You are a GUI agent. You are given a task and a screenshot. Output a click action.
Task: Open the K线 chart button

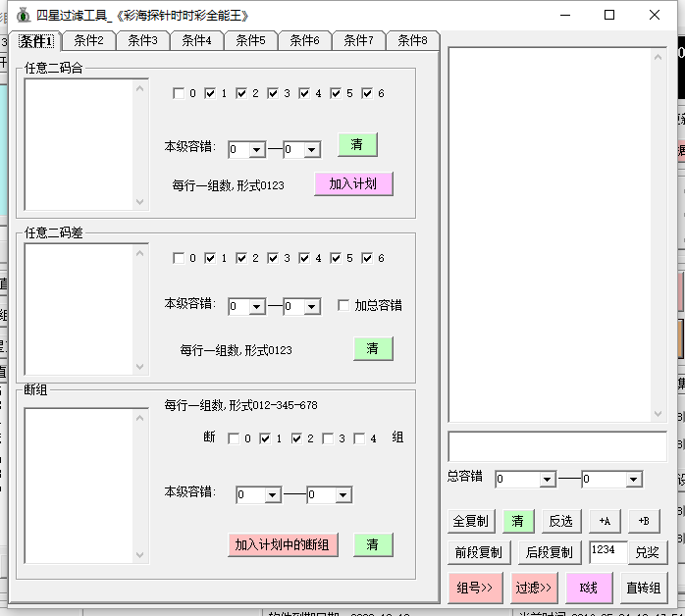click(x=589, y=588)
